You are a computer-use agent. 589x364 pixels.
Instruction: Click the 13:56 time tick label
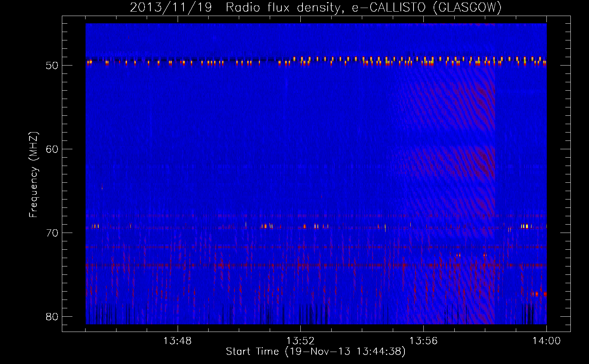[x=424, y=341]
